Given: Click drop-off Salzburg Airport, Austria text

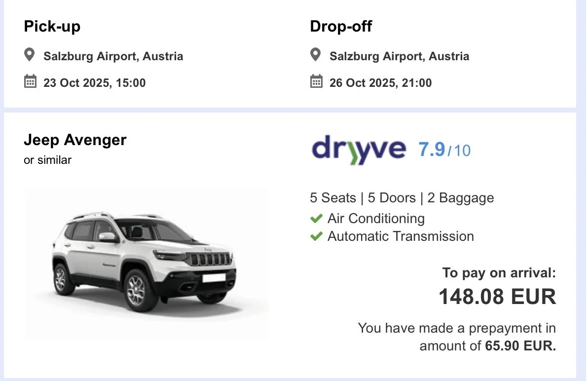Looking at the screenshot, I should tap(400, 56).
